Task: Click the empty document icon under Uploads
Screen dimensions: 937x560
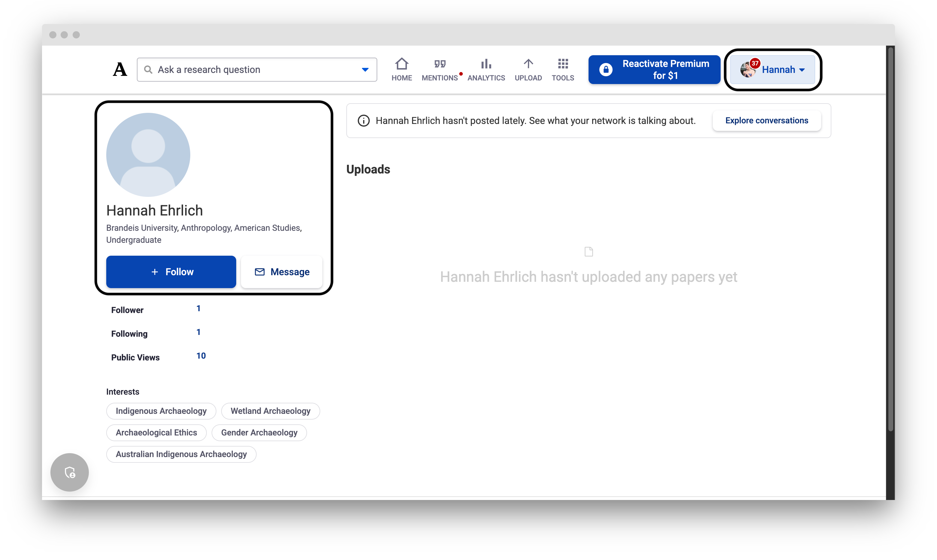Action: [589, 252]
